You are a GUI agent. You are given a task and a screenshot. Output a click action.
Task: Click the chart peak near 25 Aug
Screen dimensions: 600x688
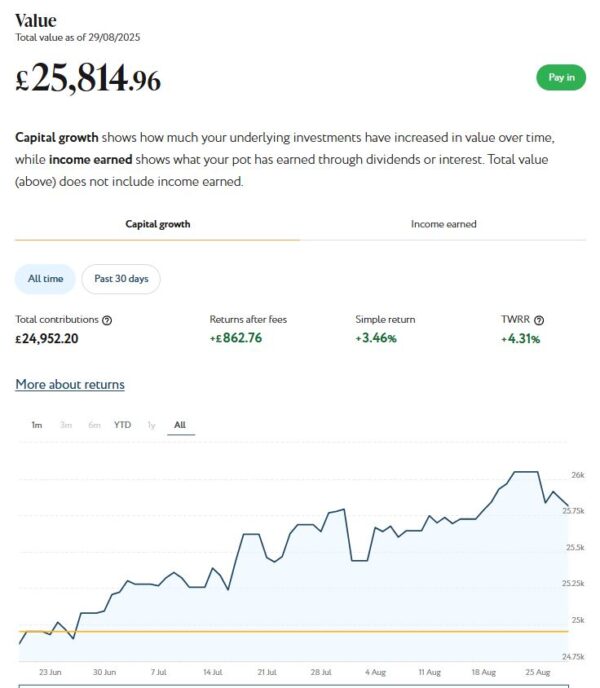tap(526, 471)
